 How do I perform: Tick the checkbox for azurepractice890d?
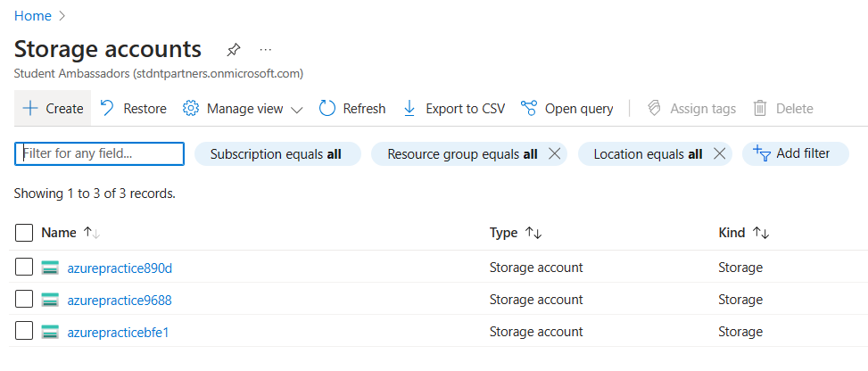click(x=24, y=268)
